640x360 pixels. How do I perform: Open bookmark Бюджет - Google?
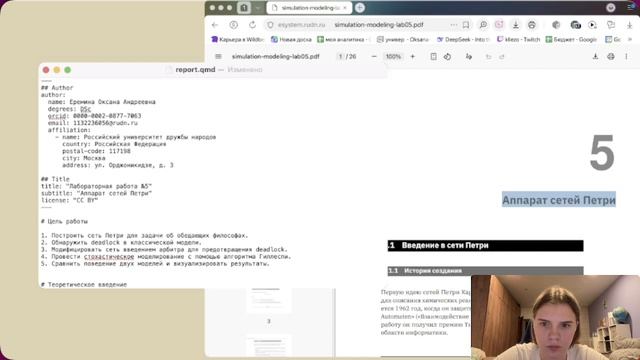(571, 40)
